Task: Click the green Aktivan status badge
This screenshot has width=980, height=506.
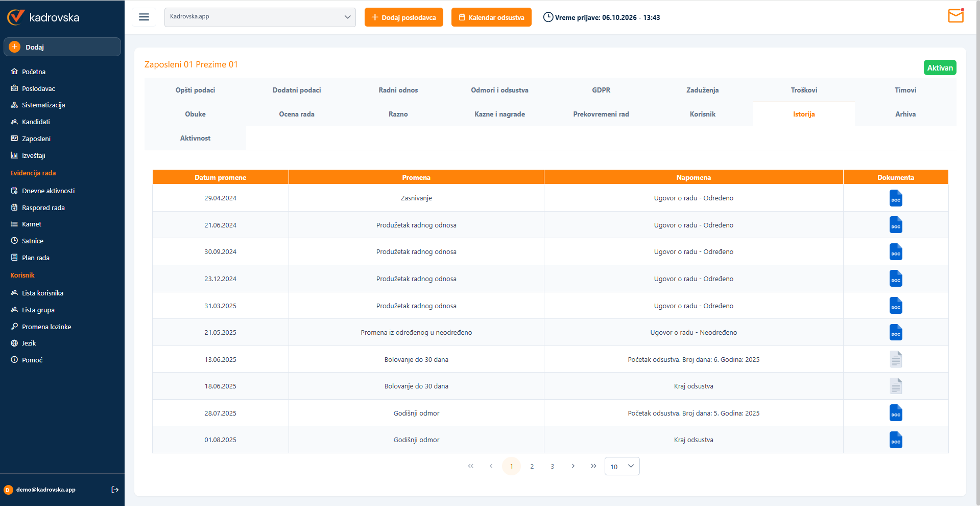Action: pyautogui.click(x=940, y=68)
